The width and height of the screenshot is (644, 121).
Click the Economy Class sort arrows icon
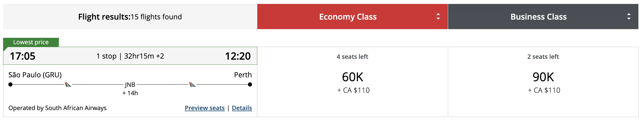tap(438, 17)
